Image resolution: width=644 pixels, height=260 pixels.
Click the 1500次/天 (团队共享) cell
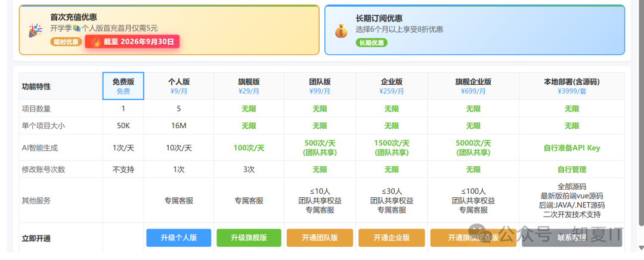391,148
